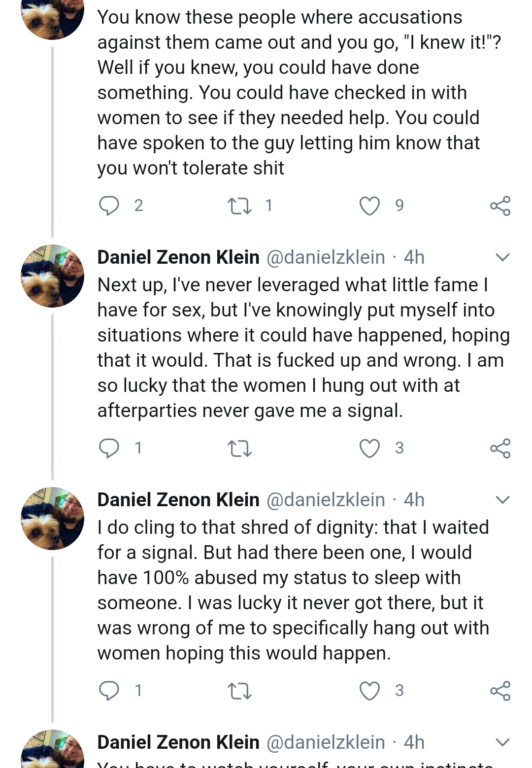Open Daniel Zenon Klein's profile from second tweet
This screenshot has height=768, width=532.
(x=178, y=257)
